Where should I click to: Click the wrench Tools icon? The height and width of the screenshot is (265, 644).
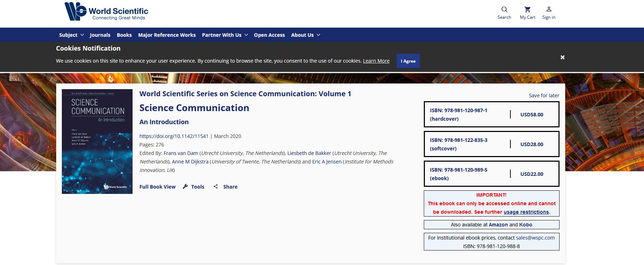click(x=185, y=186)
